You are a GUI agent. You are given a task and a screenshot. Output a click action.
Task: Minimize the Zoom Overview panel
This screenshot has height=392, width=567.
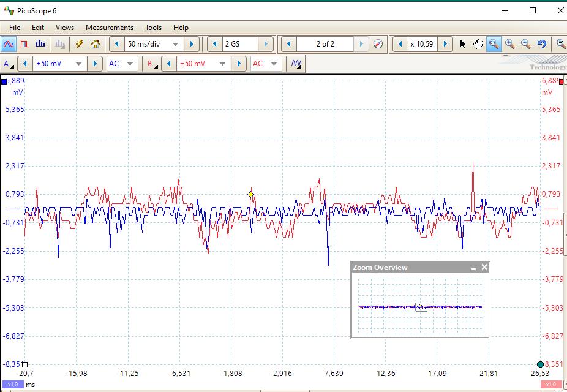point(474,268)
